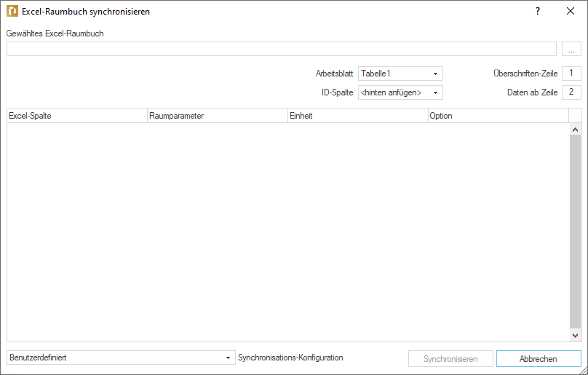588x375 pixels.
Task: Open the Arbeitsblatt dropdown showing Tabelle1
Action: pos(400,74)
